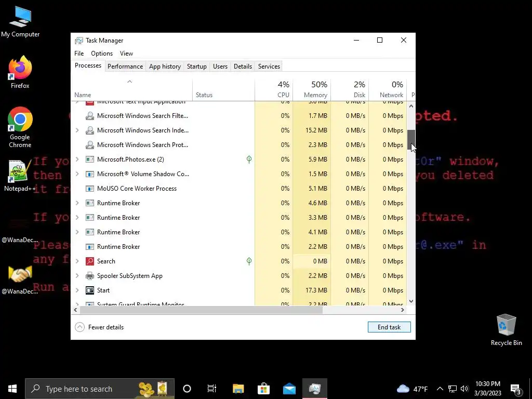Viewport: 532px width, 399px height.
Task: Click the Volume Shadow Copy process icon
Action: click(x=89, y=174)
